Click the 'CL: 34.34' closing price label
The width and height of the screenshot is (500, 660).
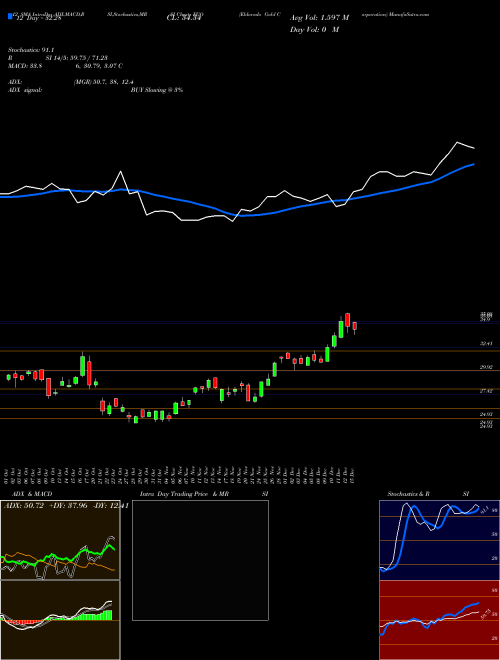click(182, 18)
